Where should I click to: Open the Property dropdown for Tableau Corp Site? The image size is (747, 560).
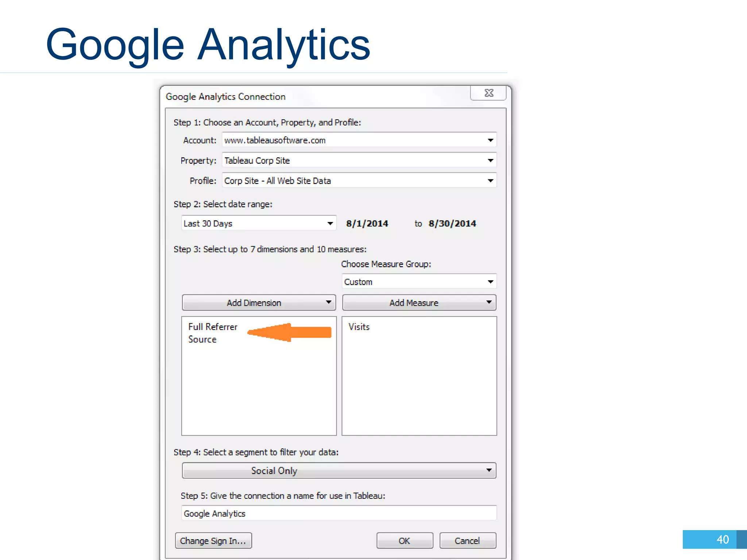click(x=359, y=160)
